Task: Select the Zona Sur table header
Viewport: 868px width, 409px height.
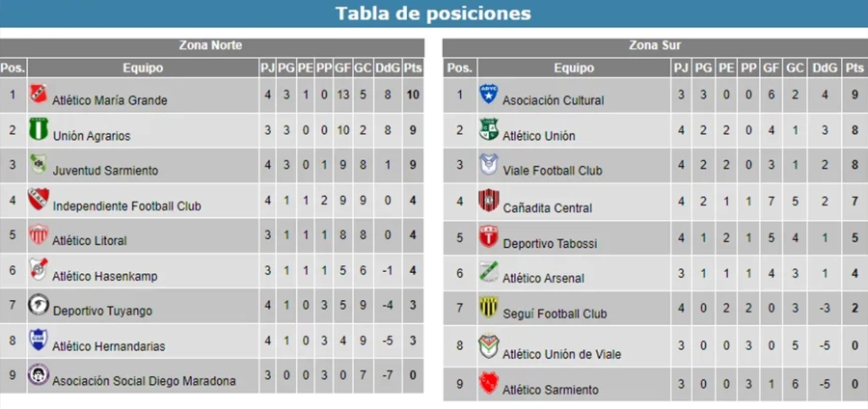Action: tap(655, 45)
